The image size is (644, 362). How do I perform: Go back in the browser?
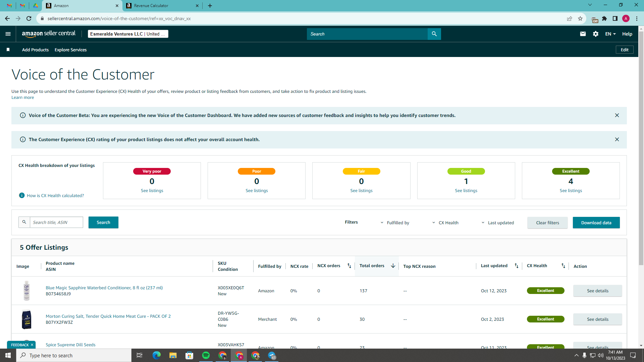7,18
